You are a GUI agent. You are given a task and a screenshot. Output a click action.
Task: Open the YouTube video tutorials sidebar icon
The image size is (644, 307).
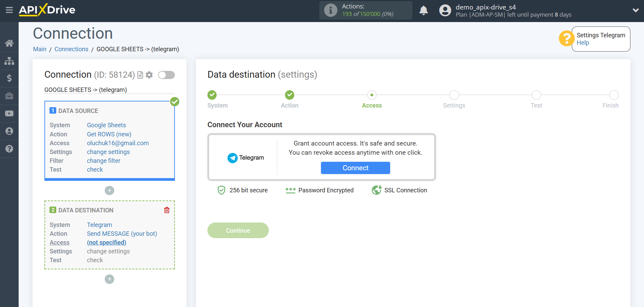pyautogui.click(x=9, y=113)
